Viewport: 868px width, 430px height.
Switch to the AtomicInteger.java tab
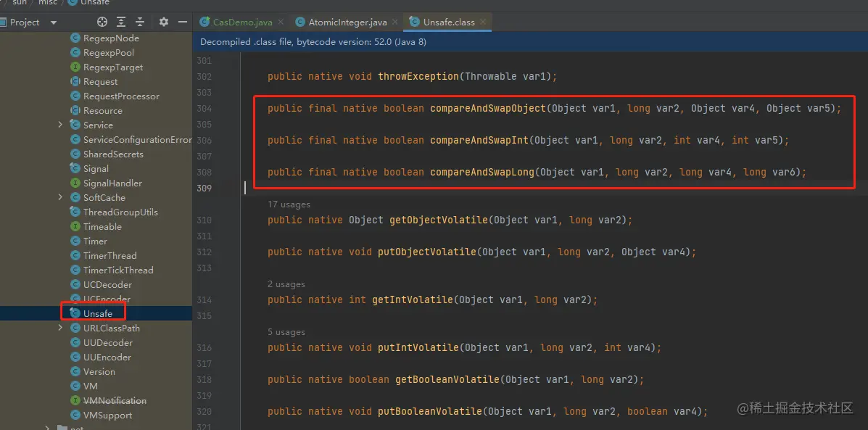coord(347,22)
